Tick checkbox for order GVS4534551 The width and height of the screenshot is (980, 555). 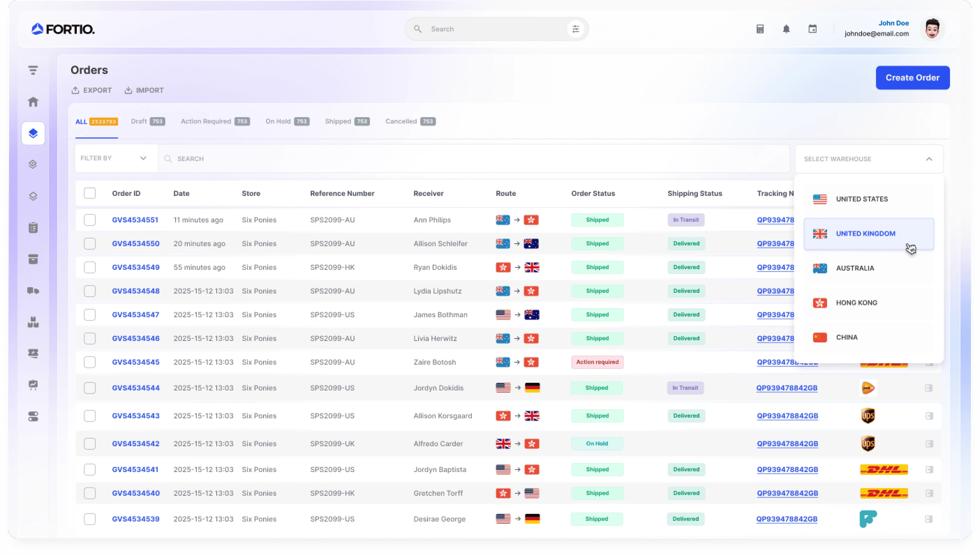(x=90, y=220)
